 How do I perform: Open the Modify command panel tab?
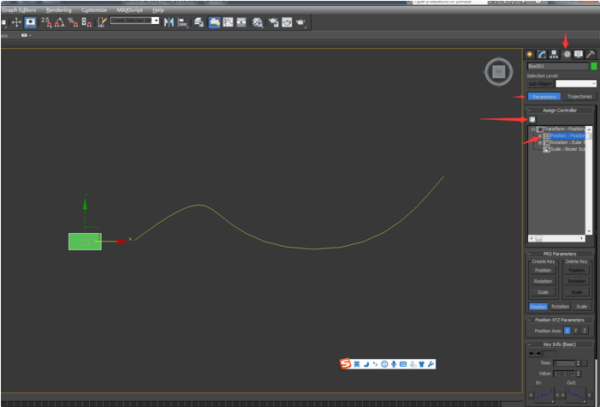tap(541, 54)
